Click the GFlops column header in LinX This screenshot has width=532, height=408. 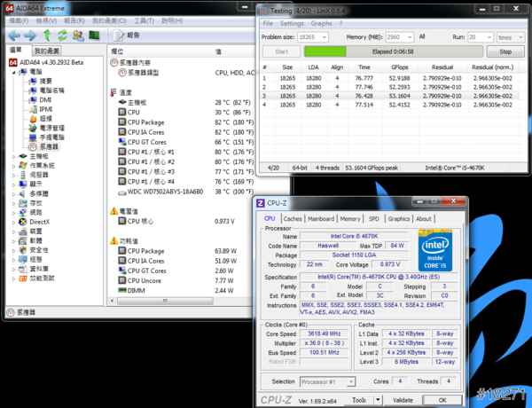pyautogui.click(x=399, y=67)
